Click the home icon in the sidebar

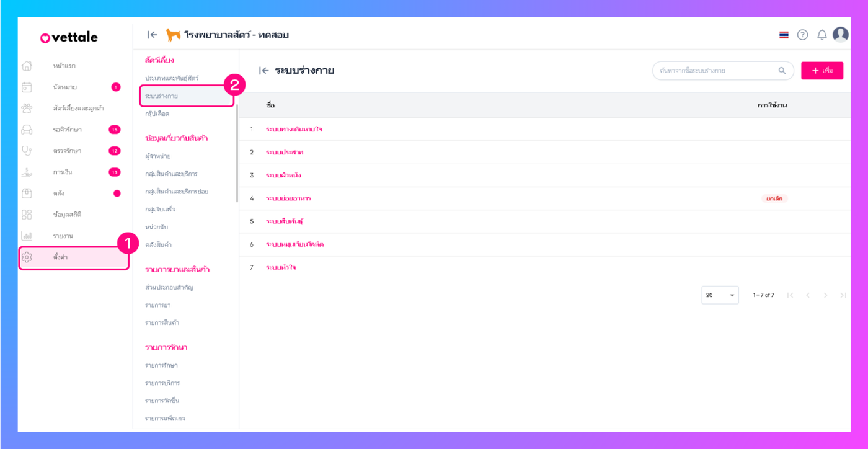(x=27, y=66)
